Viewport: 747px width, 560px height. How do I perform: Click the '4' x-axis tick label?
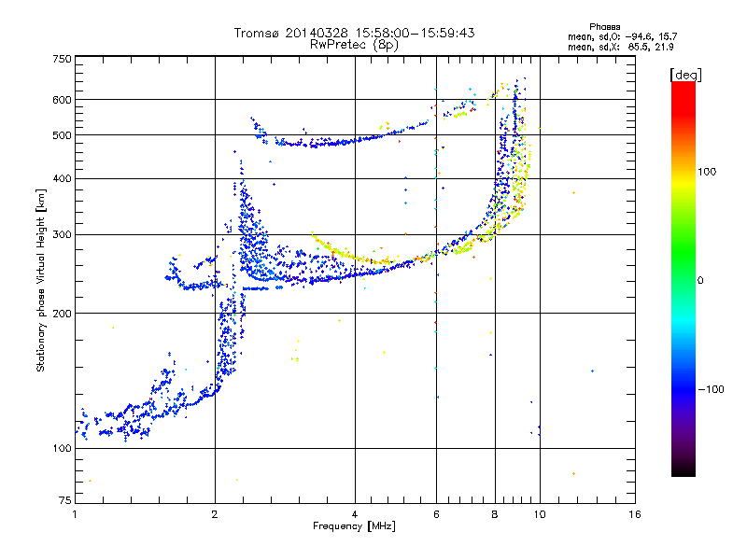[355, 514]
